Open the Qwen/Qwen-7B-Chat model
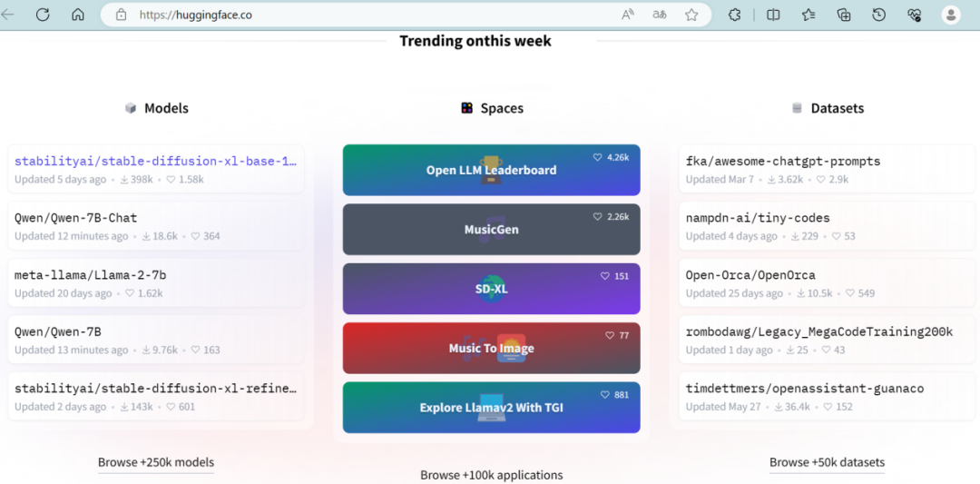 [x=75, y=218]
